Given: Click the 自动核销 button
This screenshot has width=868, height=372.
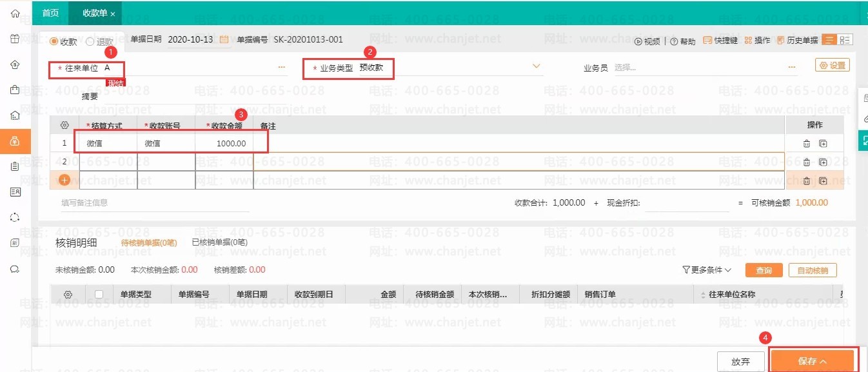Looking at the screenshot, I should pyautogui.click(x=813, y=270).
